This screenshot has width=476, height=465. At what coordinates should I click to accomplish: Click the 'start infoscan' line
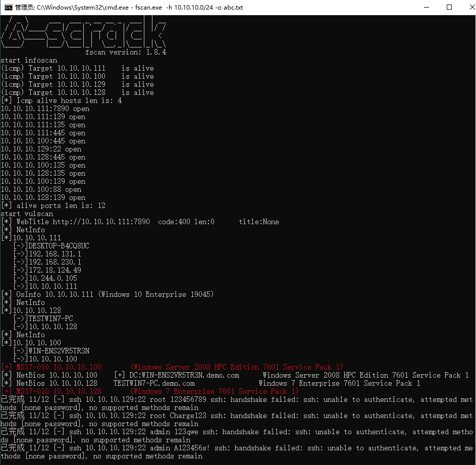coord(29,60)
